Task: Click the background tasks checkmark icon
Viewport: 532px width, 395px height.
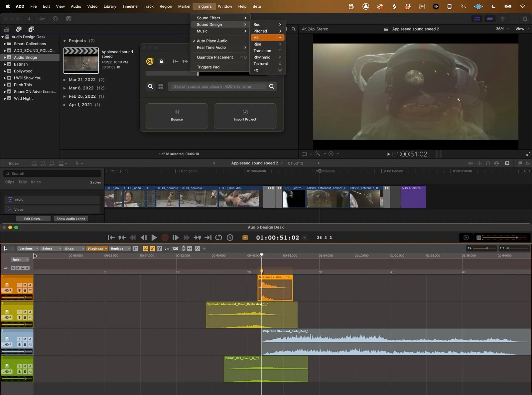Action: (x=56, y=19)
